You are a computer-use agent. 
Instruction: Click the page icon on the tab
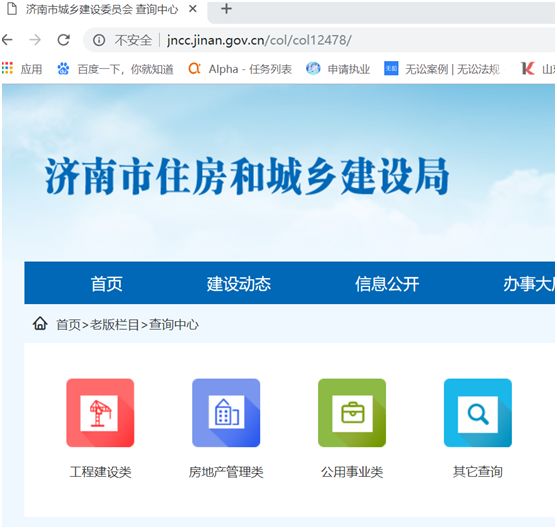click(12, 9)
